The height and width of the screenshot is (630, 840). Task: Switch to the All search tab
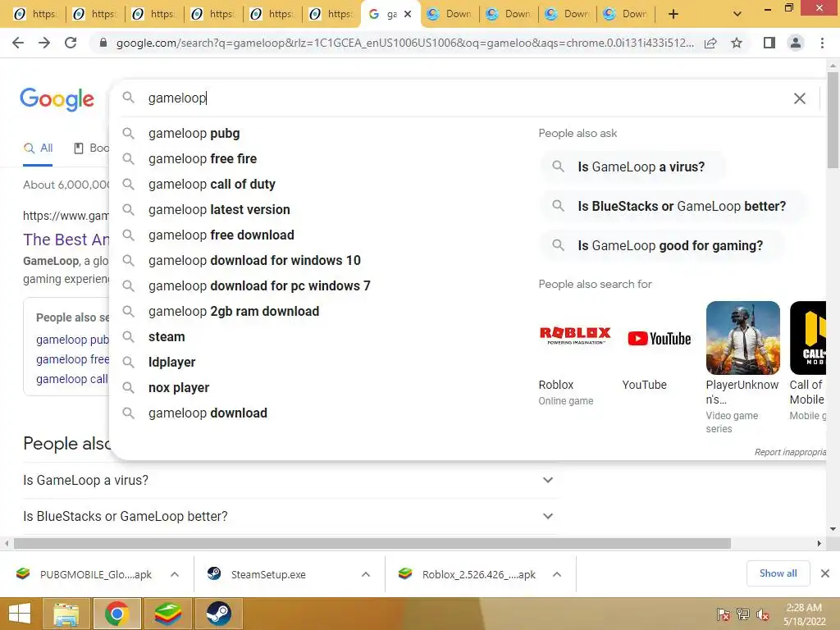pos(38,148)
